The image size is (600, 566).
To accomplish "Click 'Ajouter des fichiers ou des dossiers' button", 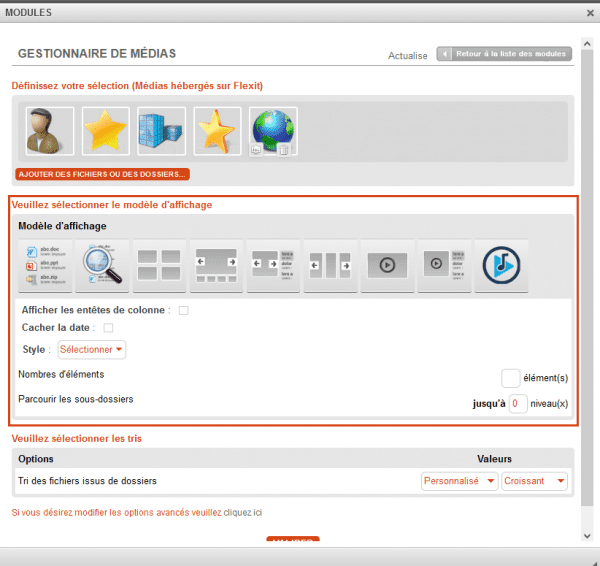I will point(102,174).
